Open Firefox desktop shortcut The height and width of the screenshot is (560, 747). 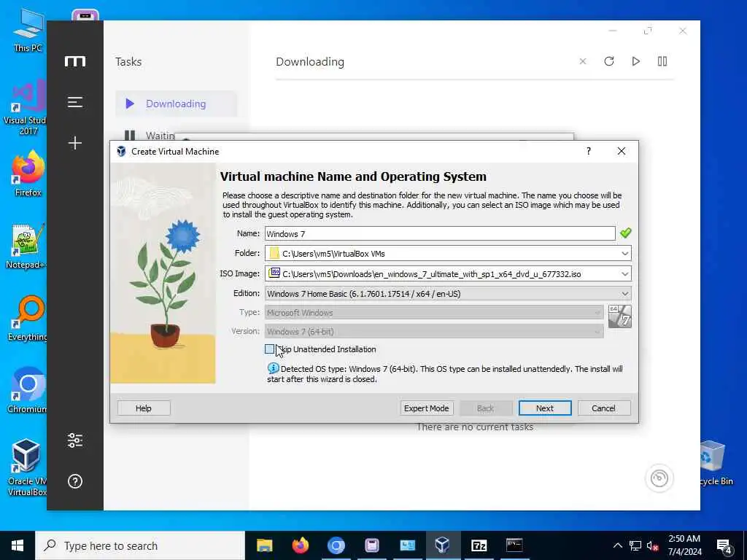coord(28,174)
